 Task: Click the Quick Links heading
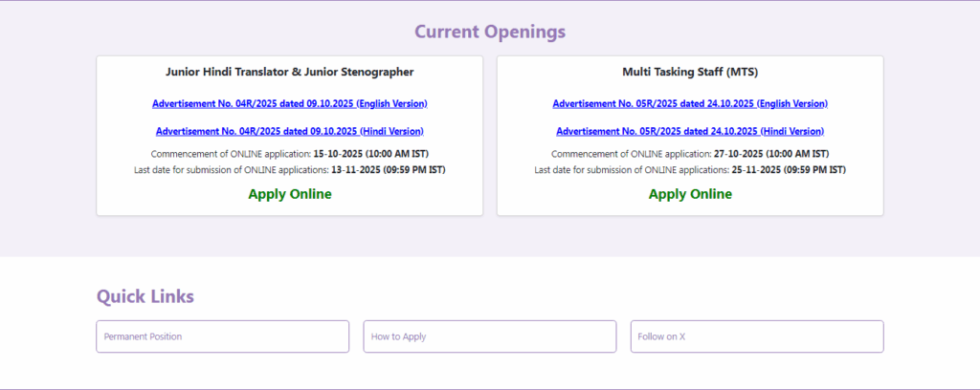click(145, 296)
